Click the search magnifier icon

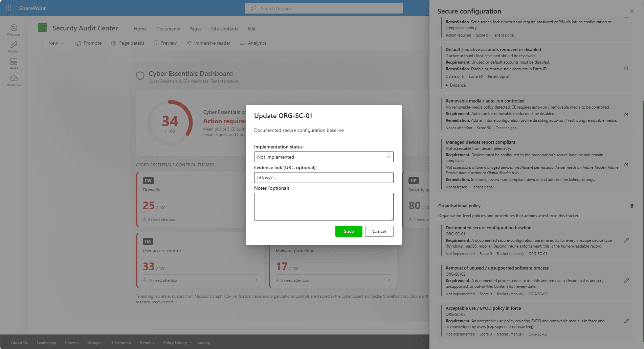point(253,8)
